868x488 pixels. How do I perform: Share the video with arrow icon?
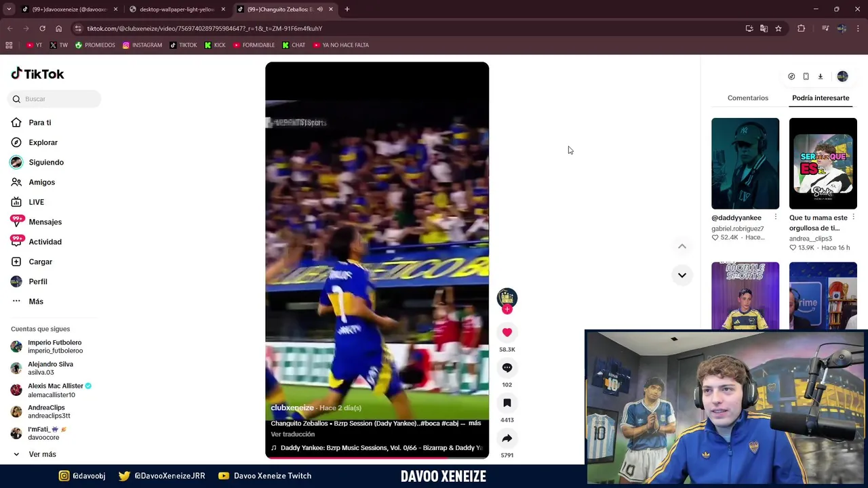click(507, 438)
